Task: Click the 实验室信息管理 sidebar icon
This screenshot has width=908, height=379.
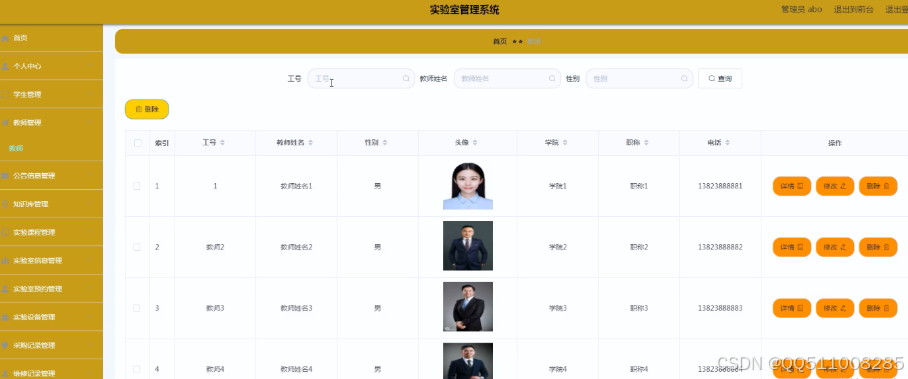Action: tap(5, 261)
